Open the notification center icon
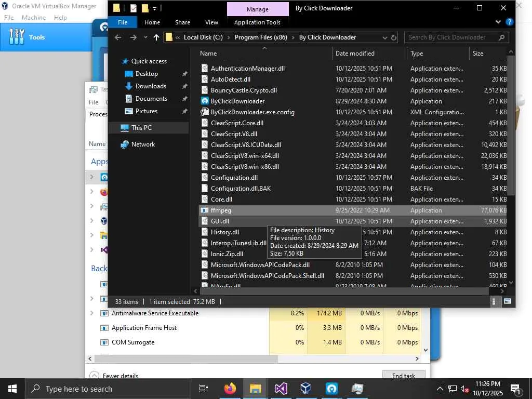 click(515, 389)
